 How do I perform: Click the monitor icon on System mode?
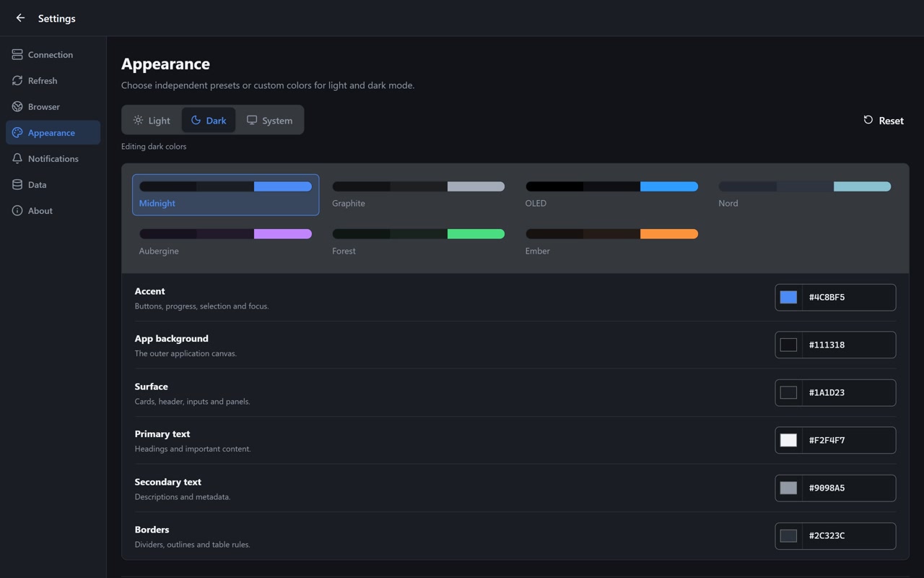[x=252, y=120]
